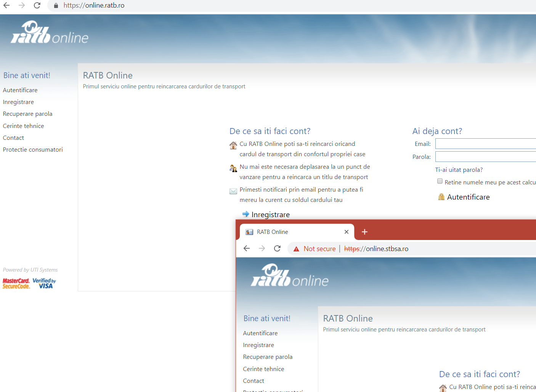The height and width of the screenshot is (392, 536).
Task: Click Ti-ai uitat parola? link
Action: [459, 170]
